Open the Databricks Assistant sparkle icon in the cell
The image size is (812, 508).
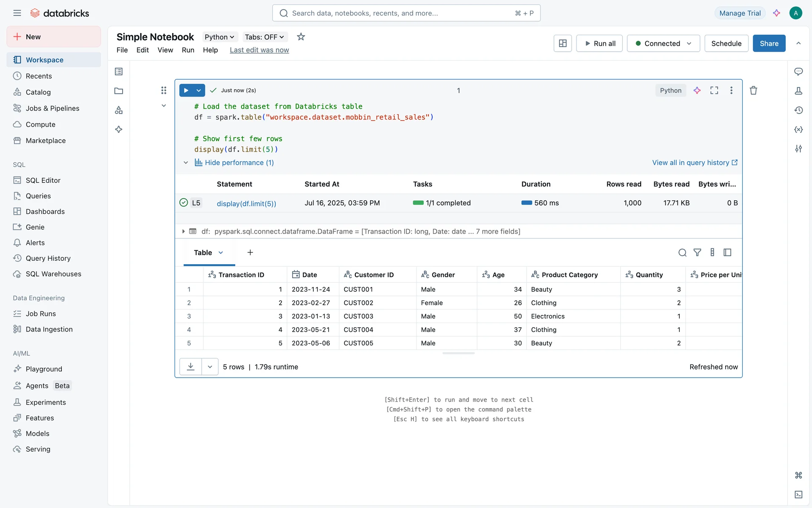697,90
